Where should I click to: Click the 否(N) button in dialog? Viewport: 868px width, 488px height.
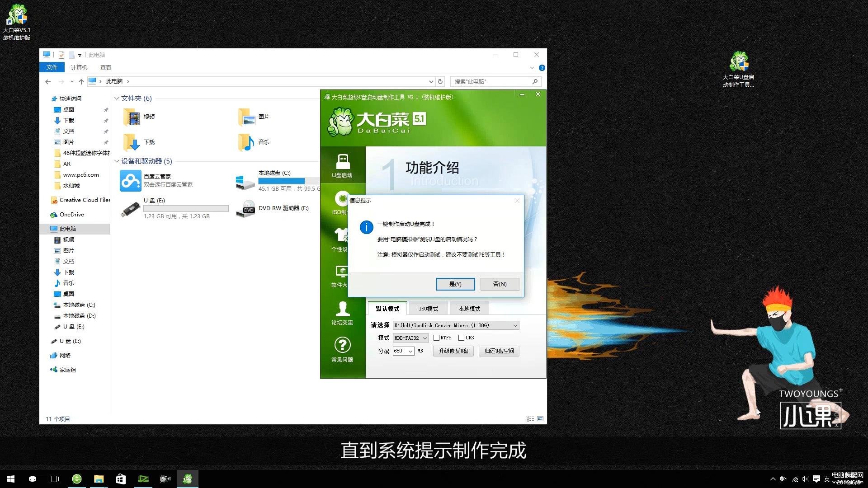[x=500, y=284]
